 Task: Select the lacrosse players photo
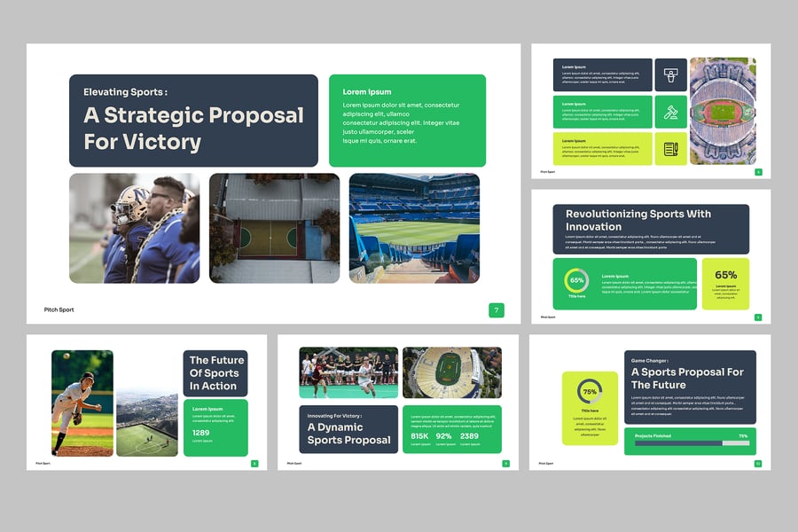(x=348, y=372)
